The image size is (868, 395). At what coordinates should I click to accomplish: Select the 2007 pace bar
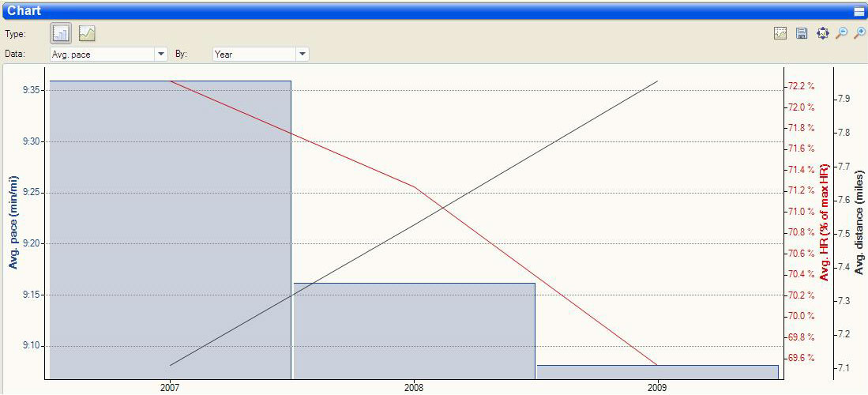pyautogui.click(x=170, y=237)
